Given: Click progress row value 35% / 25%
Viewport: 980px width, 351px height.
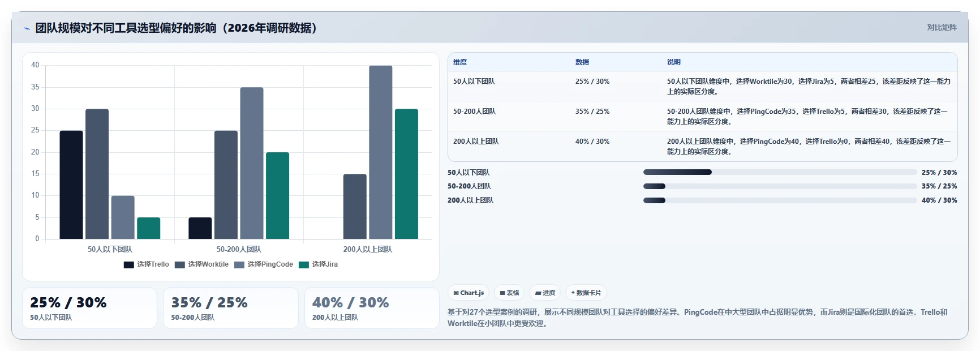Looking at the screenshot, I should pyautogui.click(x=939, y=186).
